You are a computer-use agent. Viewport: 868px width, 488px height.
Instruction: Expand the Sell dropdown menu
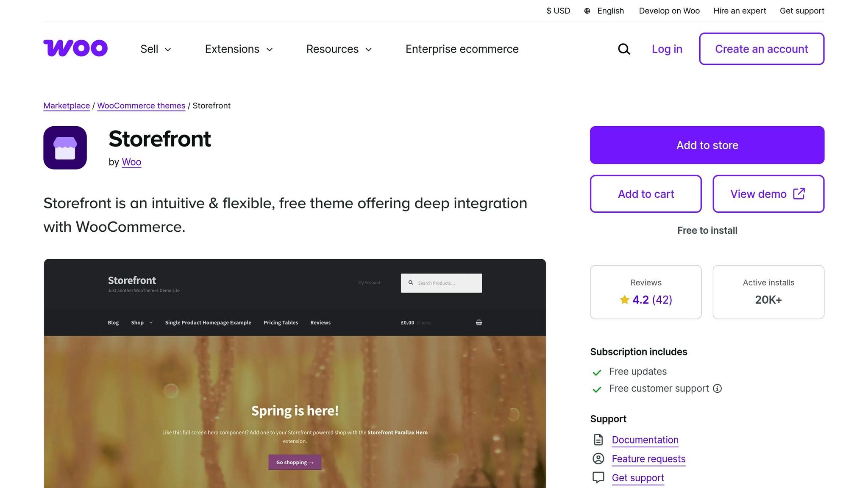click(156, 49)
